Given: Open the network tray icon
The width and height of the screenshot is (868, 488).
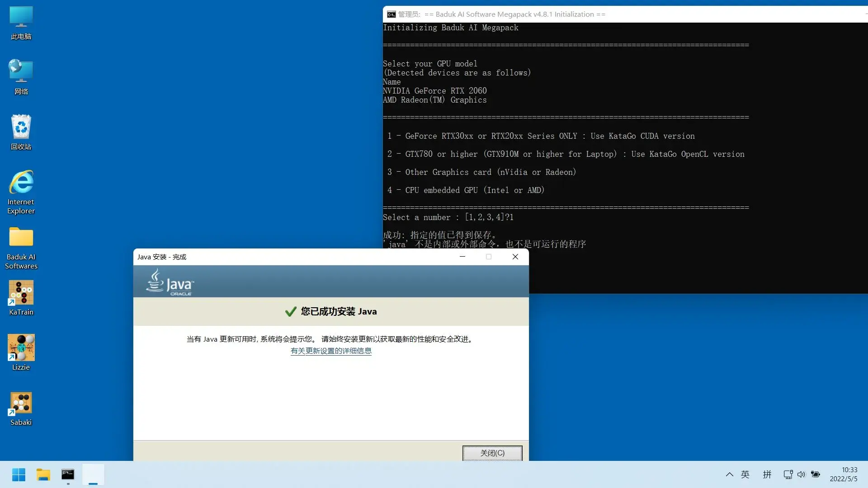Looking at the screenshot, I should pyautogui.click(x=788, y=474).
